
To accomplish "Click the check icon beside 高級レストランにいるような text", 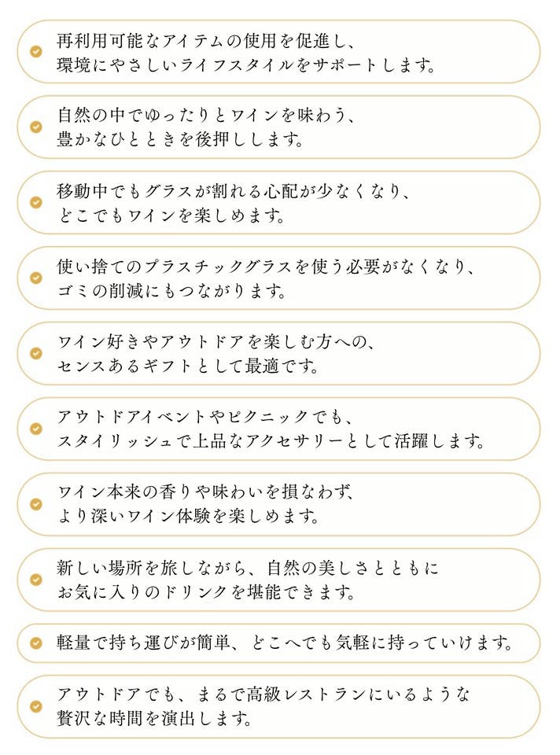I will tap(36, 706).
